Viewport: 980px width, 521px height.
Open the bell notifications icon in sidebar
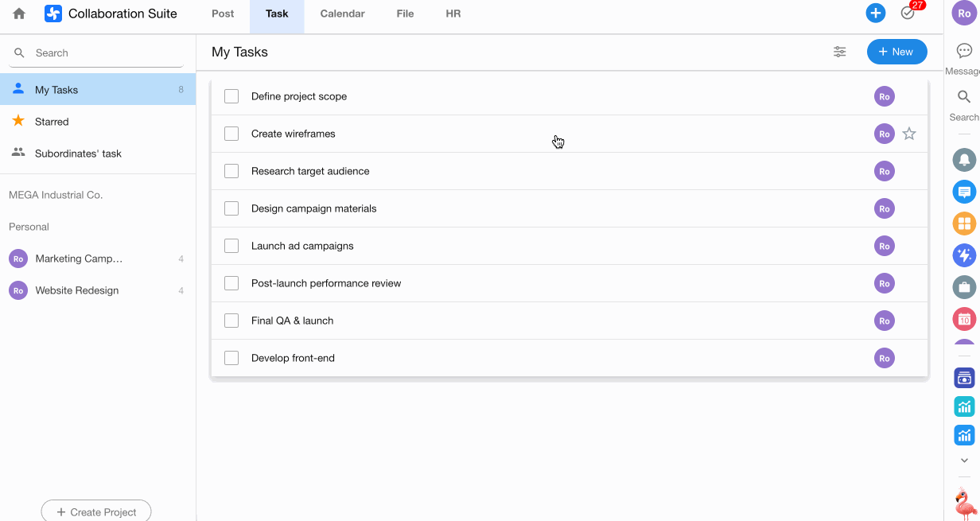(964, 160)
